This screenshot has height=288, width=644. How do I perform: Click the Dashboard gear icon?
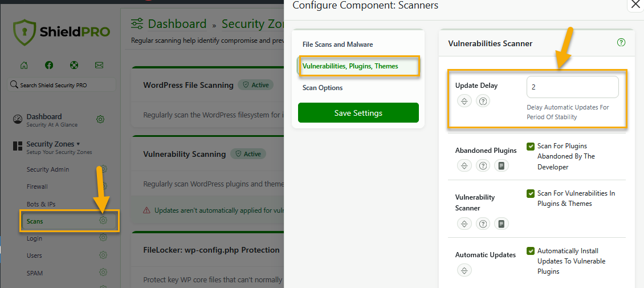point(100,119)
